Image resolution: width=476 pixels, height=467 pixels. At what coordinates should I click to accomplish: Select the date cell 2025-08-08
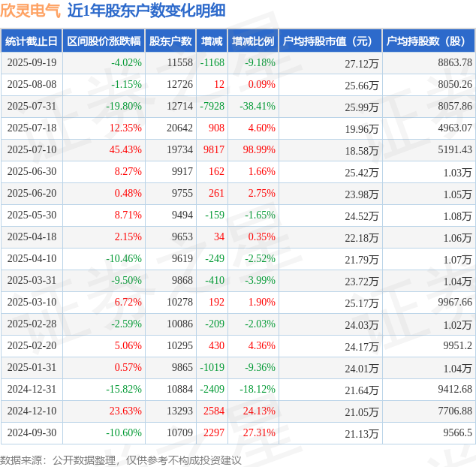pyautogui.click(x=32, y=84)
